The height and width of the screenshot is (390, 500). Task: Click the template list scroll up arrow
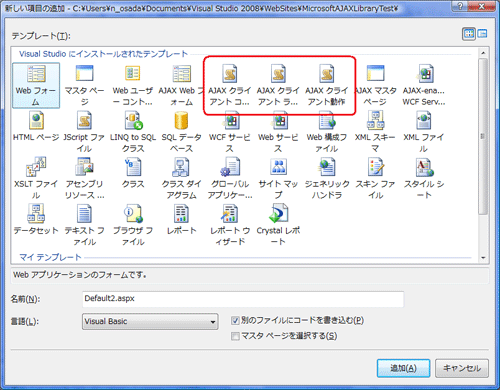pos(483,53)
